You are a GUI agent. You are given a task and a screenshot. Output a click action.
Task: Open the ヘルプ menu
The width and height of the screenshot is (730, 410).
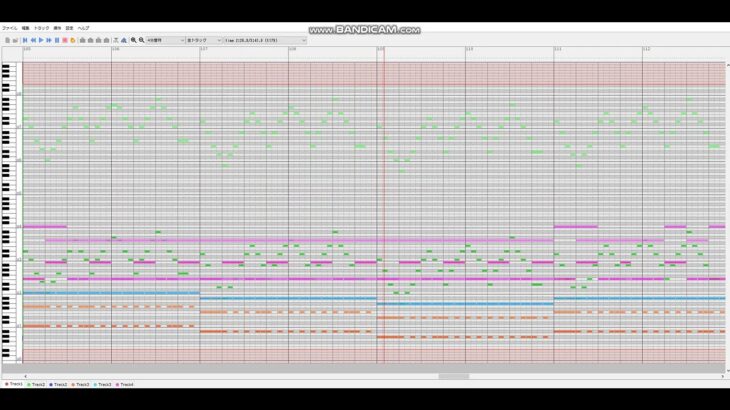(83, 28)
